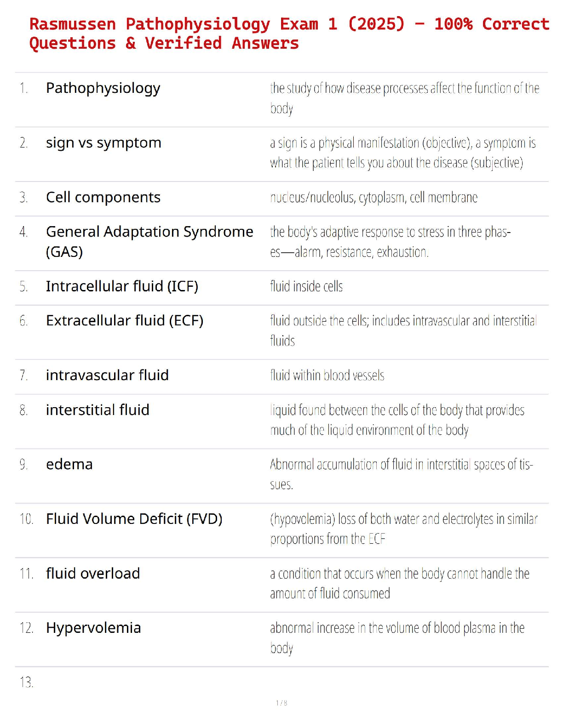Viewport: 563px width, 728px height.
Task: Click the term "edema"
Action: point(69,464)
